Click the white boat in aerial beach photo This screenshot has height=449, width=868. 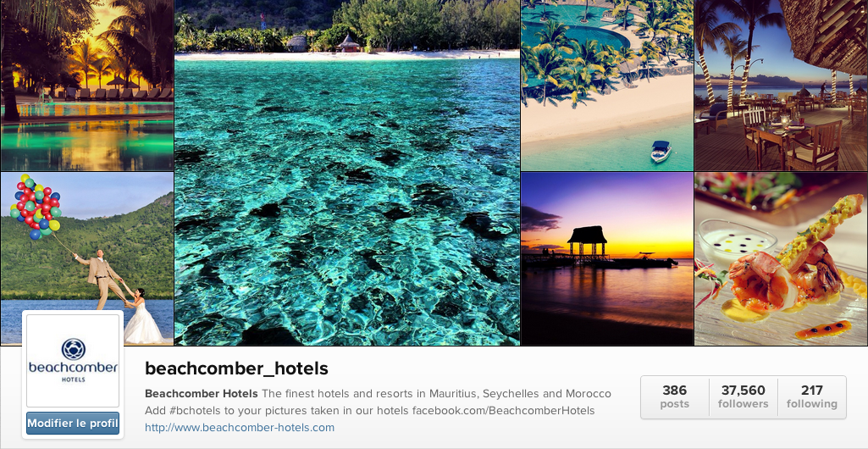tap(661, 151)
